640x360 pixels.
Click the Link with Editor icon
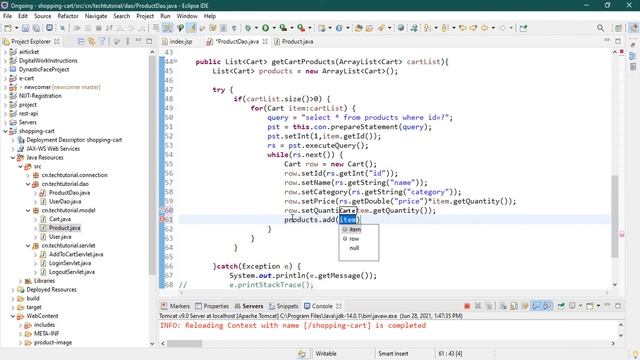click(91, 42)
